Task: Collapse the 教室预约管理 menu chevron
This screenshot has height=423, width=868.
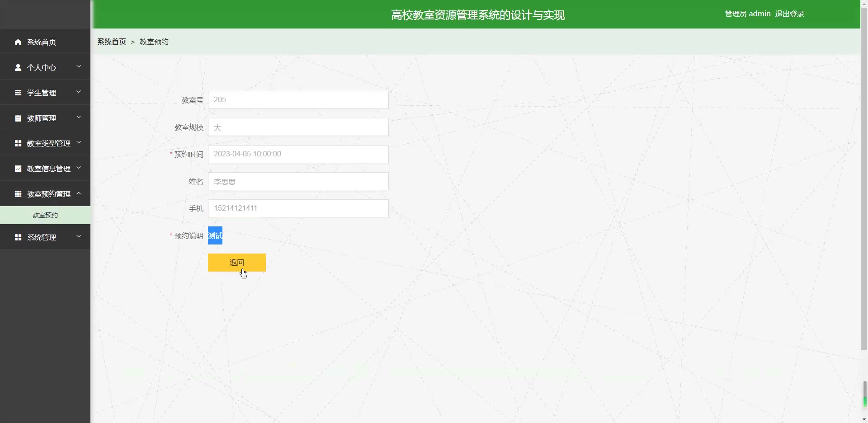Action: pos(79,193)
